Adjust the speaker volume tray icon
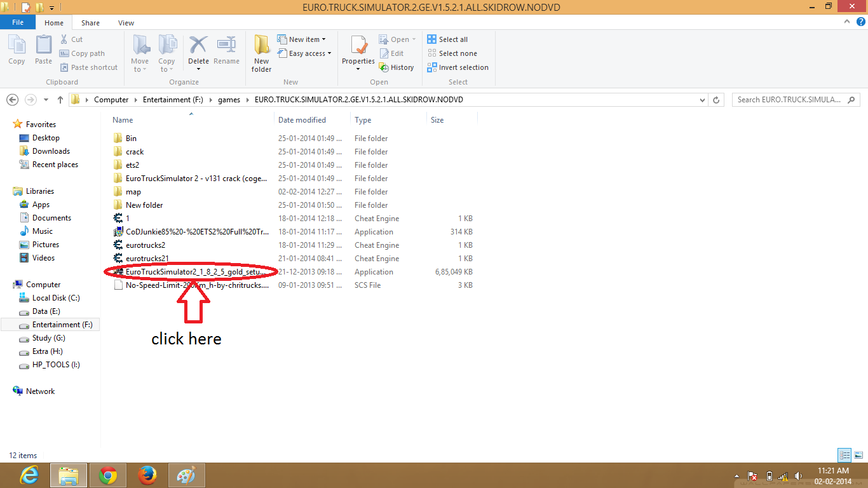The width and height of the screenshot is (868, 488). pyautogui.click(x=798, y=475)
